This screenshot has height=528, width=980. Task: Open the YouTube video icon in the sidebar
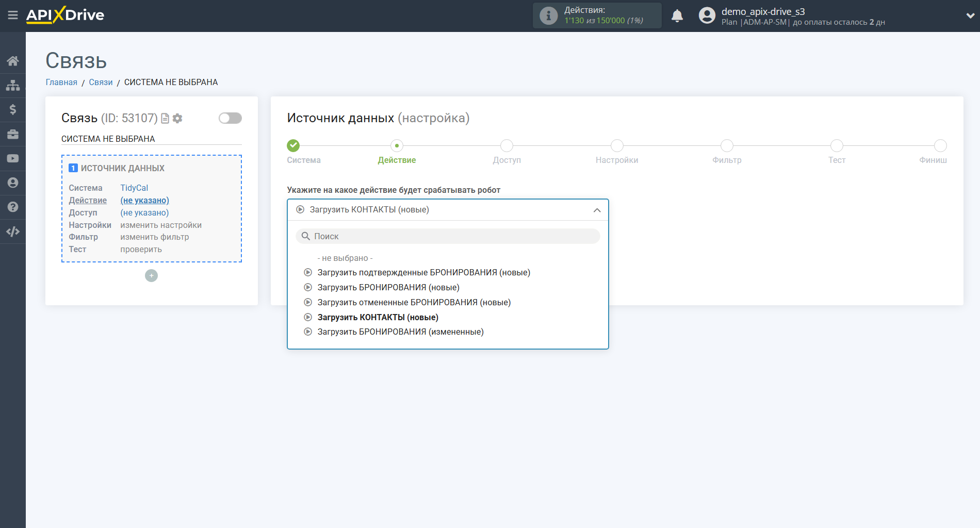(x=13, y=158)
